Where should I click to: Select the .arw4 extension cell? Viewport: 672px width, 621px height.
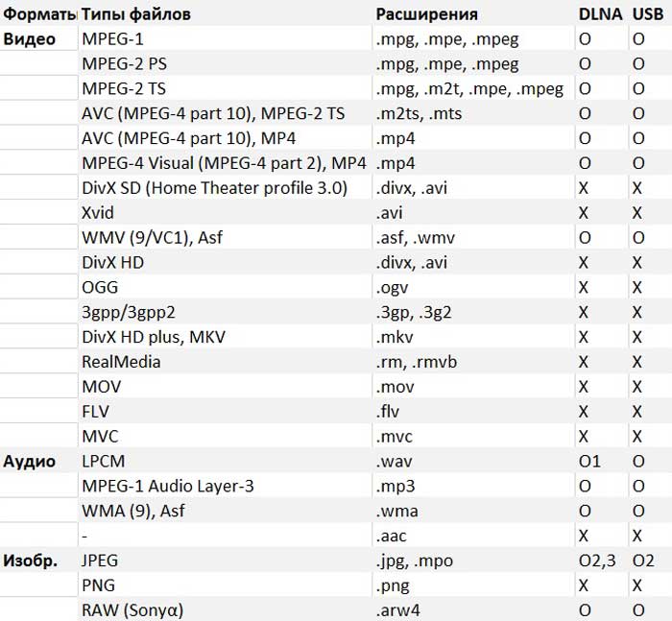point(473,609)
